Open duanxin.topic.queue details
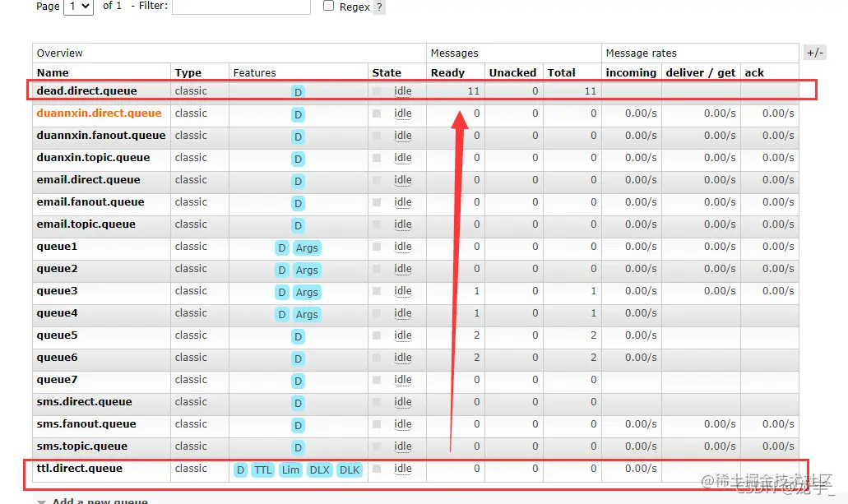Image resolution: width=848 pixels, height=504 pixels. pos(93,157)
